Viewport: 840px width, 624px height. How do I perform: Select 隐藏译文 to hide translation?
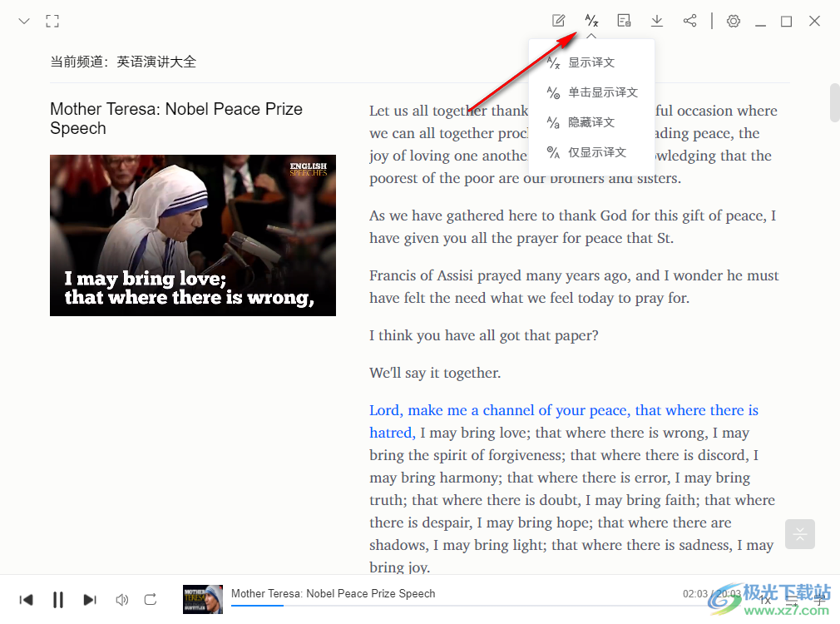tap(591, 122)
